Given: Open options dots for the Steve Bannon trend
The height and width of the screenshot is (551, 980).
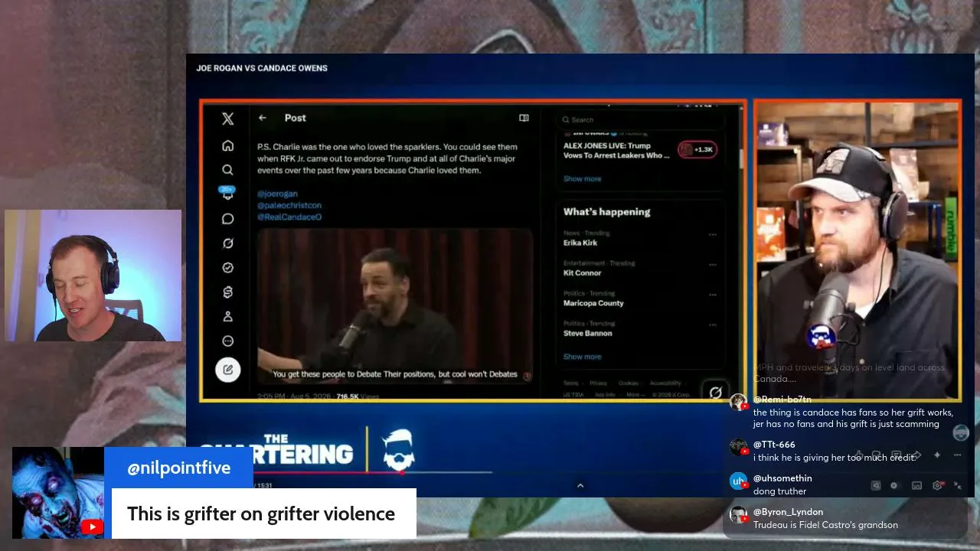Looking at the screenshot, I should 713,325.
